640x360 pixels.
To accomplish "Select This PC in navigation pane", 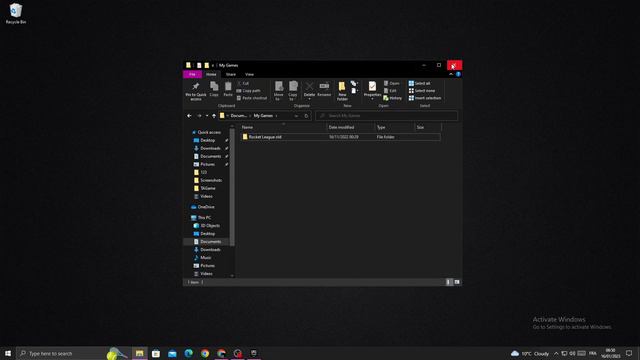I will 201,218.
